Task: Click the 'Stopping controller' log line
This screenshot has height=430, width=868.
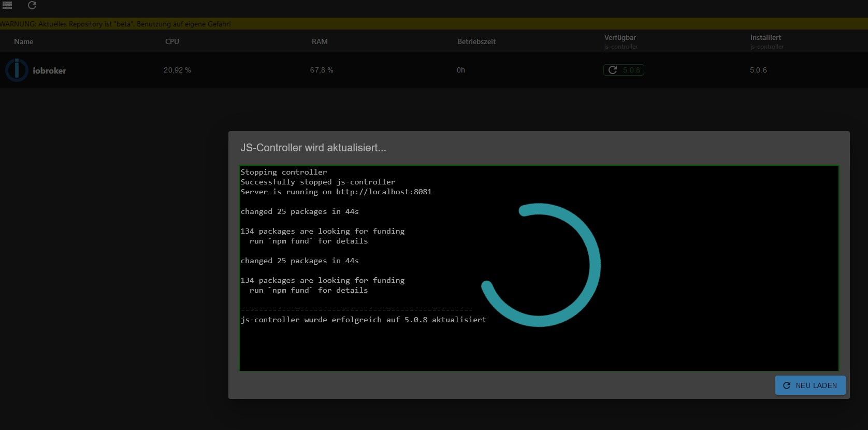Action: 284,172
